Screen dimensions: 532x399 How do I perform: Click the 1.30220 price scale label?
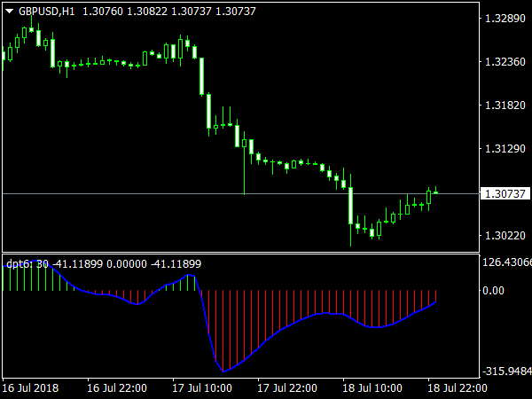click(505, 236)
